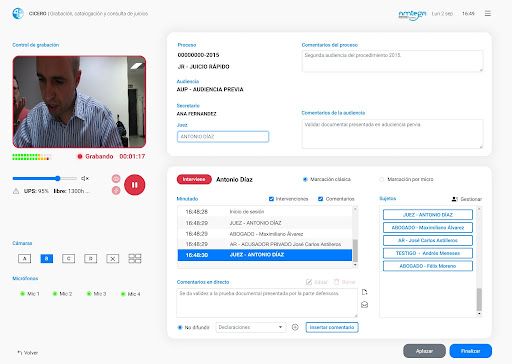Go back with the Volver link
The image size is (512, 364).
[x=28, y=353]
